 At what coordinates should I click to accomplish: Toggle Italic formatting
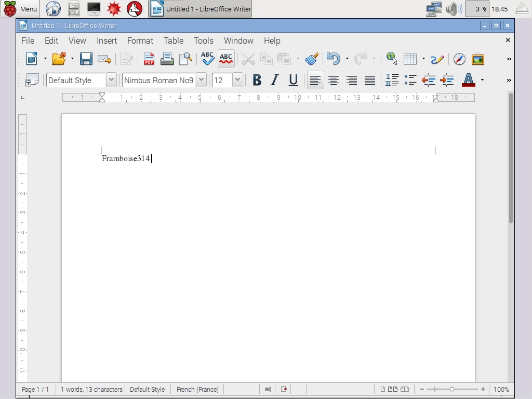point(274,80)
